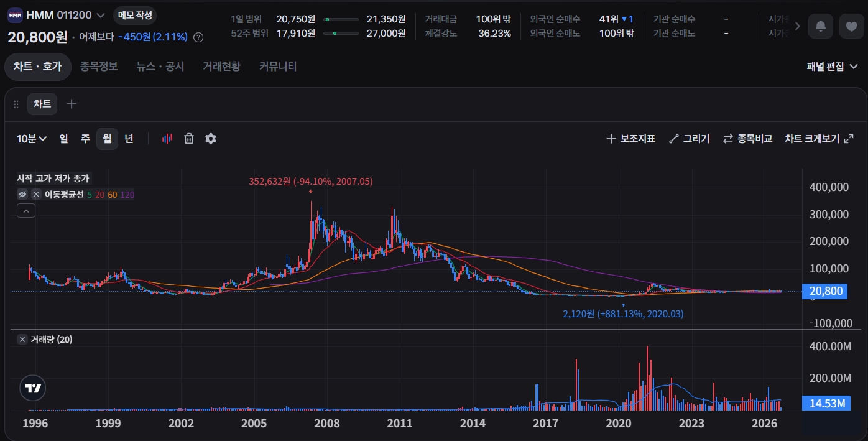The height and width of the screenshot is (441, 868).
Task: Open chart settings gear icon
Action: (211, 139)
